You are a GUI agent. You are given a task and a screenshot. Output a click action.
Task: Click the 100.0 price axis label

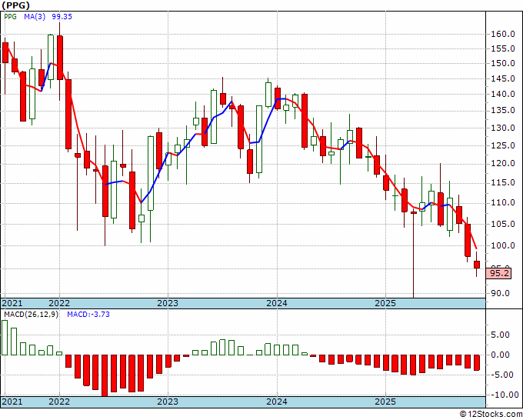pyautogui.click(x=503, y=246)
